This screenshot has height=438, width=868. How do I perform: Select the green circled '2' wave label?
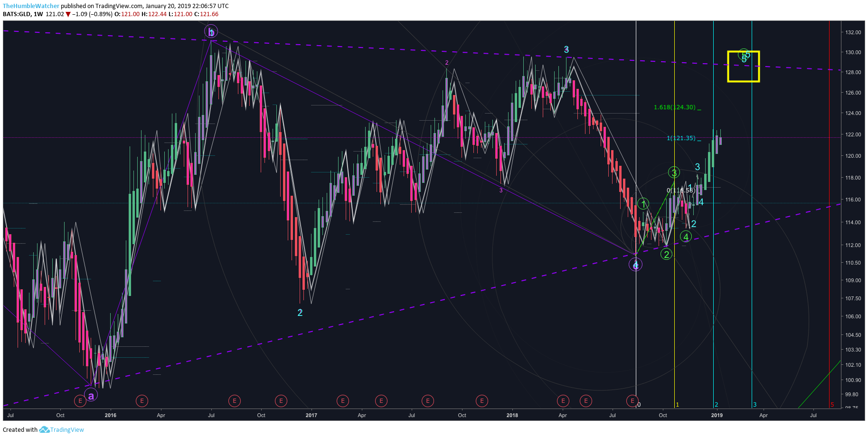666,254
